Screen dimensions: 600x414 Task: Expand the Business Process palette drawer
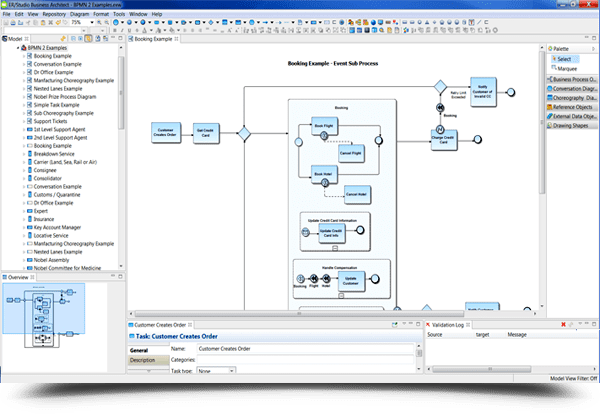coord(572,78)
